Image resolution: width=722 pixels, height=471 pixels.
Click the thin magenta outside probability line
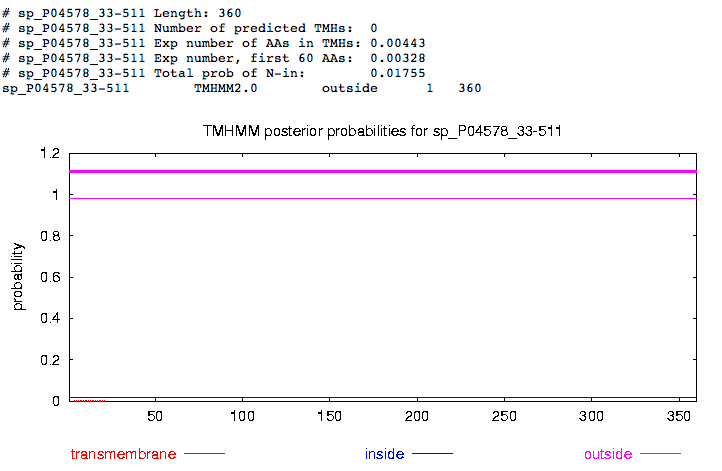380,198
